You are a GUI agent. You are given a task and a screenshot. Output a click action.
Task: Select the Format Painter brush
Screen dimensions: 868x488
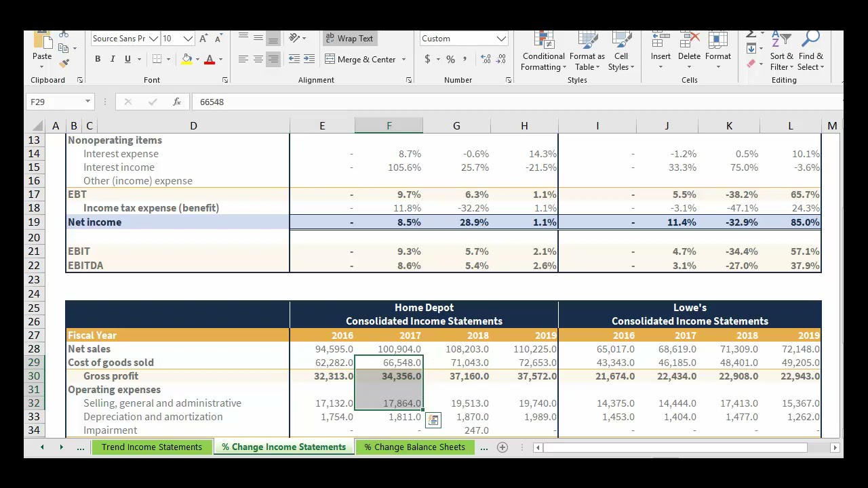click(64, 63)
